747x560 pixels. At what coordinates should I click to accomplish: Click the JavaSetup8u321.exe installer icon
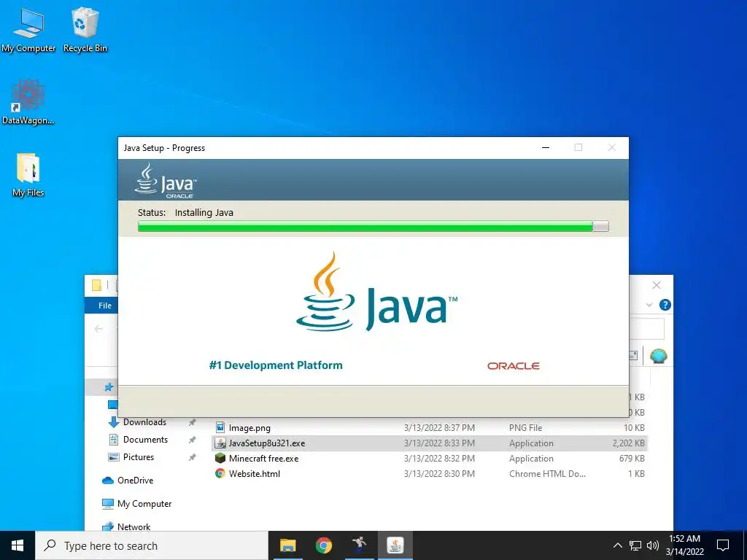(220, 443)
